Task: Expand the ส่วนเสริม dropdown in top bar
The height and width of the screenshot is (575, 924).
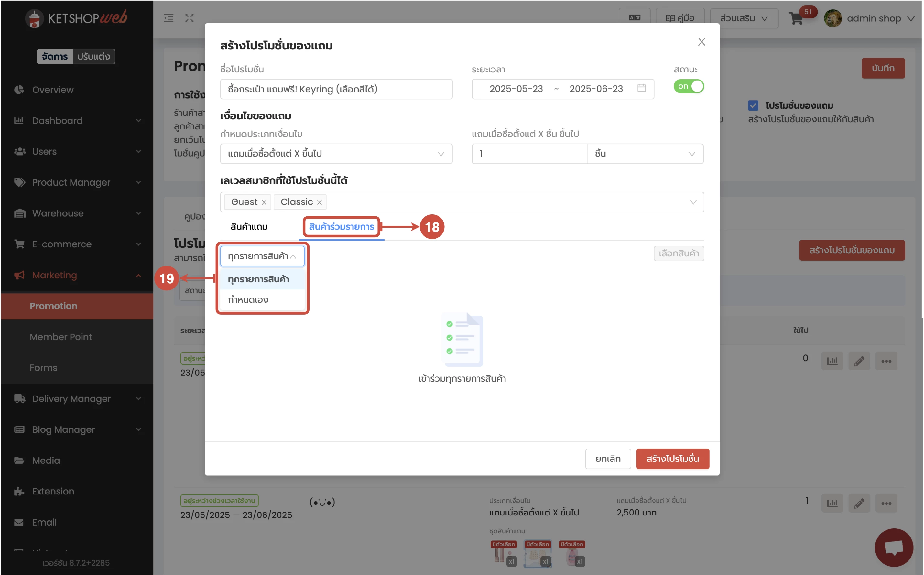Action: tap(744, 18)
